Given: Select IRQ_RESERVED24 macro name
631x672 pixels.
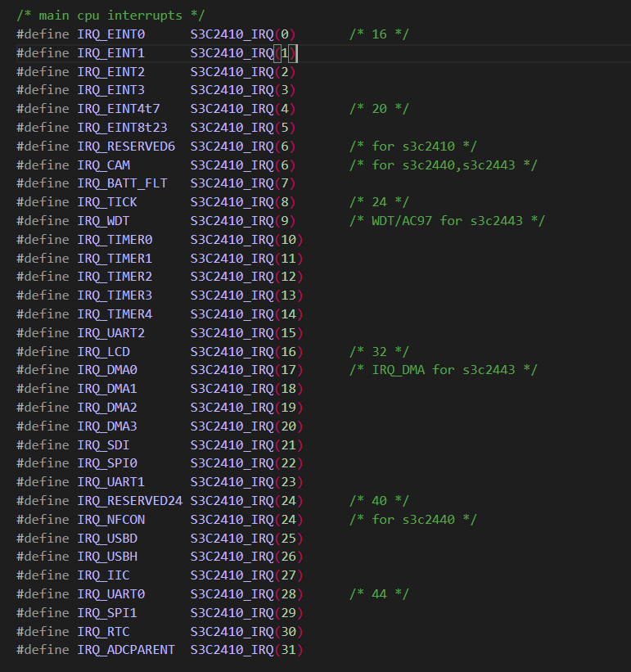Looking at the screenshot, I should [130, 501].
